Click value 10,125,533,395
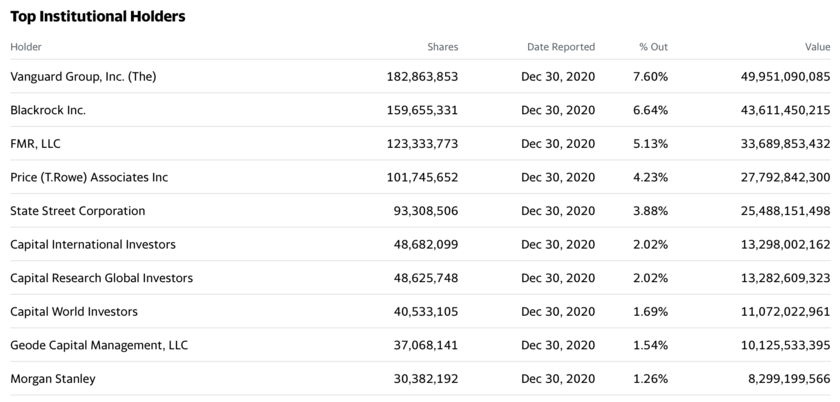The image size is (840, 402). click(785, 345)
